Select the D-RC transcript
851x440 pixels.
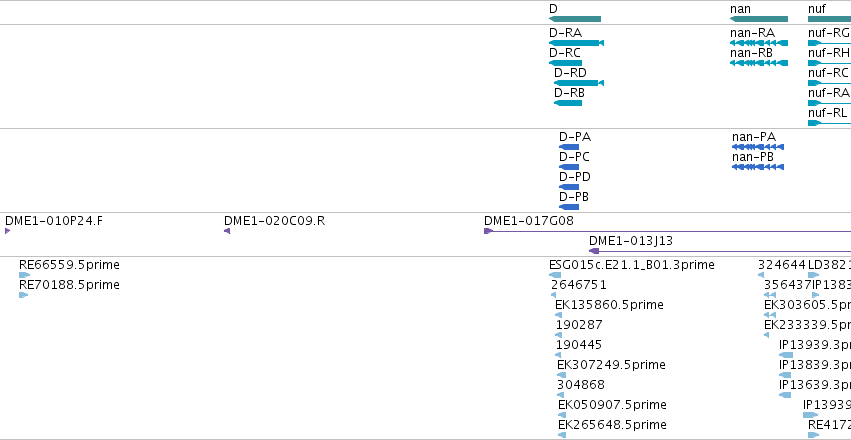(x=565, y=63)
